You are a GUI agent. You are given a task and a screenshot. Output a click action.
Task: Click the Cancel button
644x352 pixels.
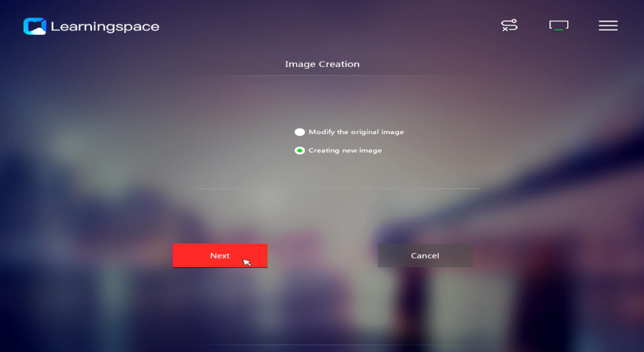pos(425,256)
